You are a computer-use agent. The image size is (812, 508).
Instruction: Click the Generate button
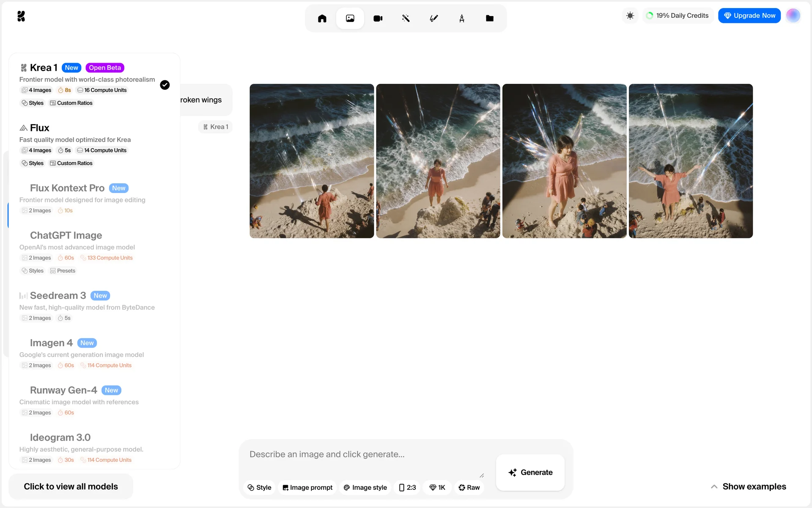[530, 472]
